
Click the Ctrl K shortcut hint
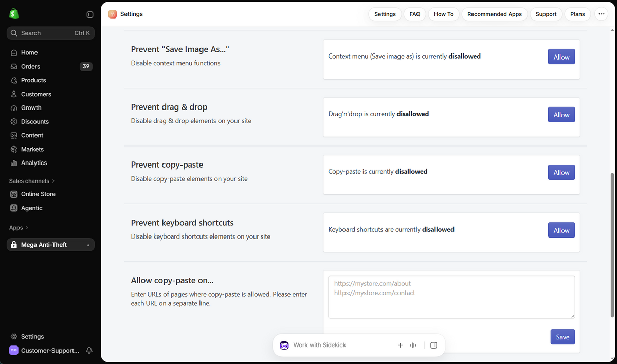point(82,33)
